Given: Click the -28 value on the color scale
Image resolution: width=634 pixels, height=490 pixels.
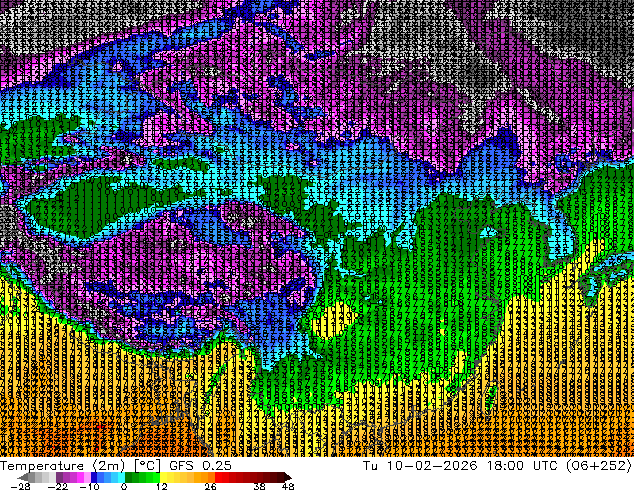Looking at the screenshot, I should 20,486.
